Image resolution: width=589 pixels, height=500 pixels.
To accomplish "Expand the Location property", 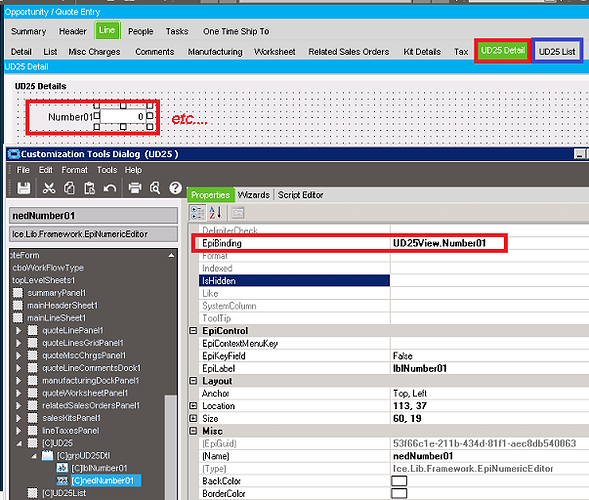I will point(193,406).
